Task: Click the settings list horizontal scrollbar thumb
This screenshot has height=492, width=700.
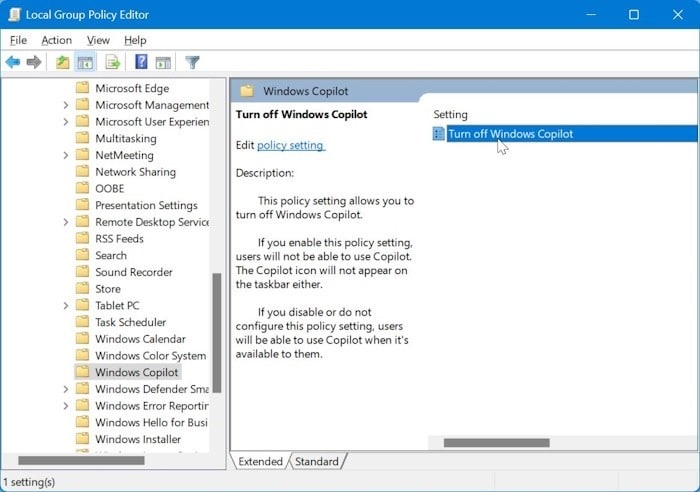Action: 496,443
